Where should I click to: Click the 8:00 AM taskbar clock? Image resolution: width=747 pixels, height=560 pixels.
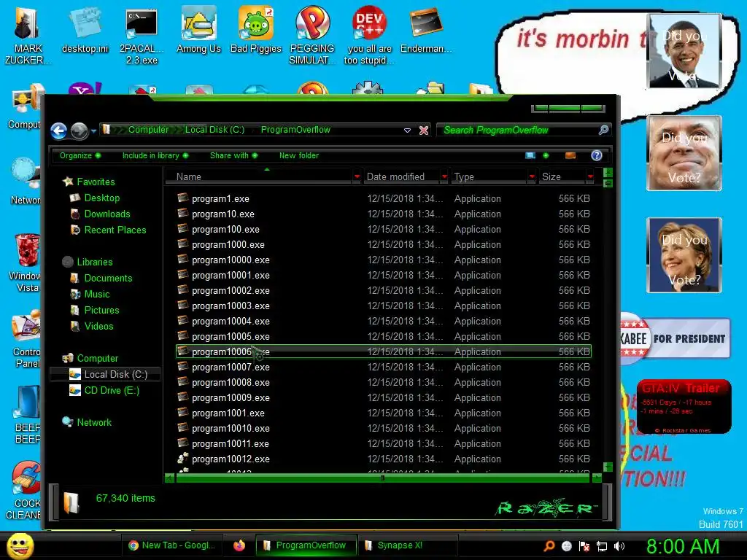point(683,547)
